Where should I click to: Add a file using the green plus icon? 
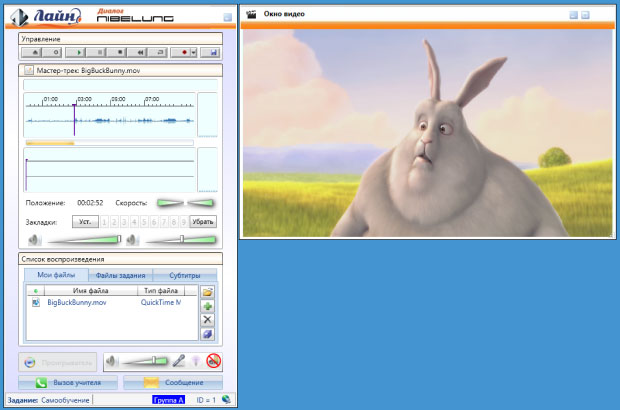208,306
